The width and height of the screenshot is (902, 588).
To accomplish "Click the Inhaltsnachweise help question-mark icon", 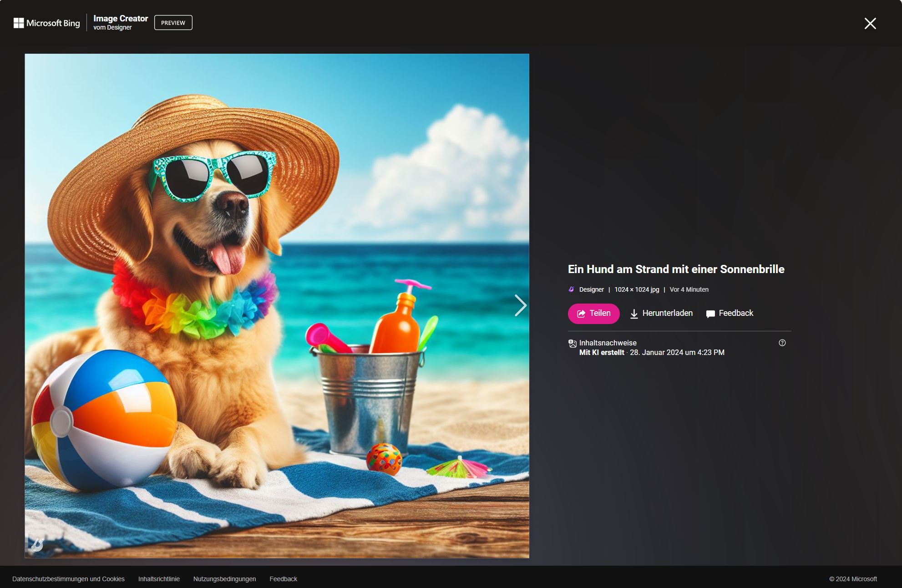I will click(782, 343).
